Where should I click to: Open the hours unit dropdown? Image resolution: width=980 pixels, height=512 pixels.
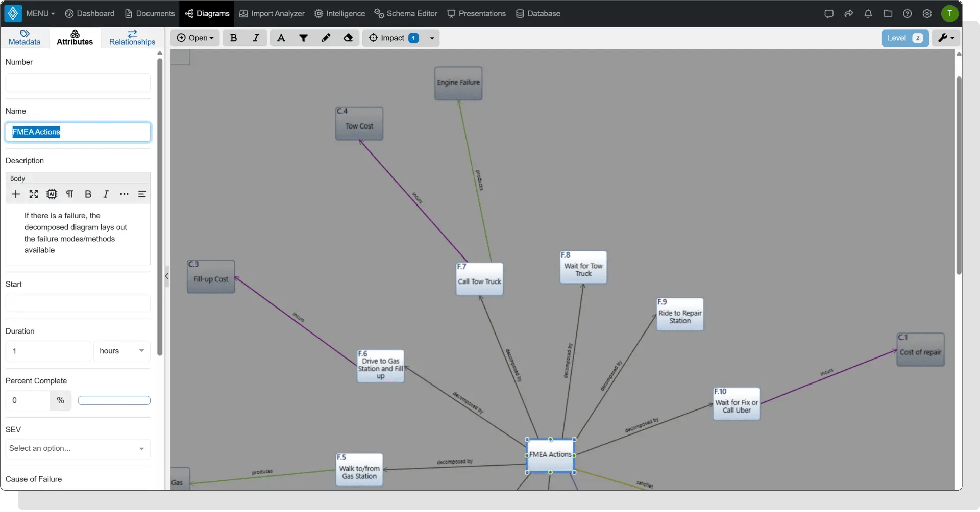tap(122, 351)
